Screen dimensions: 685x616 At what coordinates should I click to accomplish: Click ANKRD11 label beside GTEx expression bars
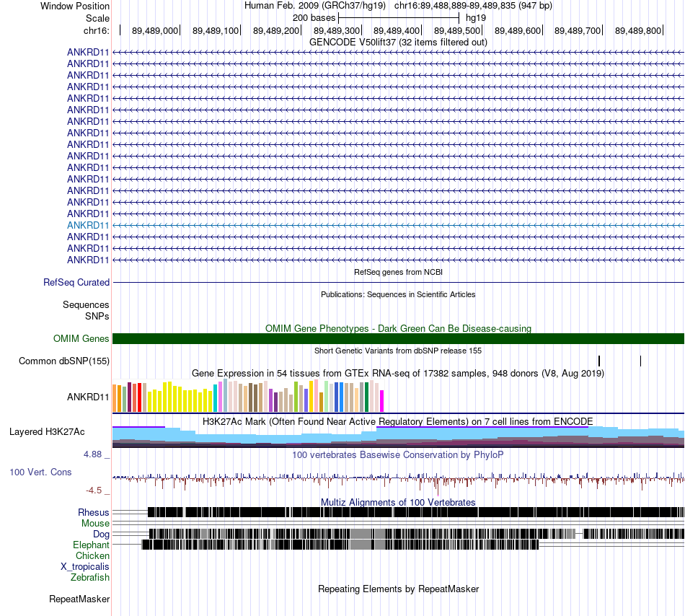pyautogui.click(x=88, y=397)
